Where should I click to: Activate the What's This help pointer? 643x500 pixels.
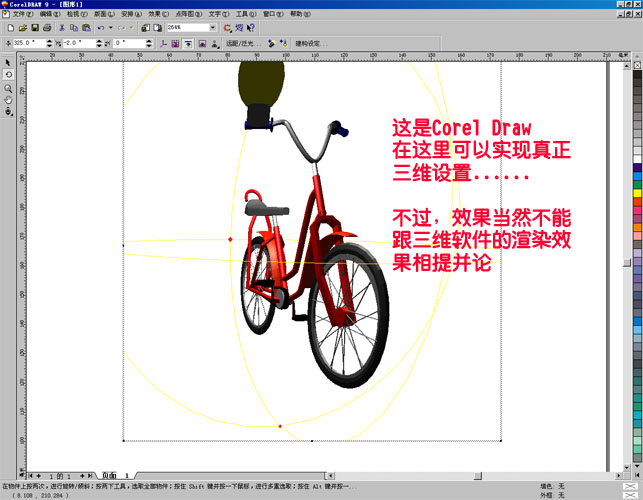point(251,28)
